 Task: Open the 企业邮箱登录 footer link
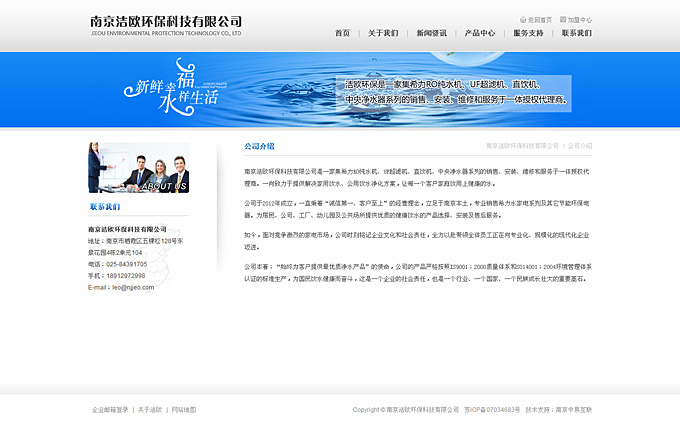coord(110,410)
